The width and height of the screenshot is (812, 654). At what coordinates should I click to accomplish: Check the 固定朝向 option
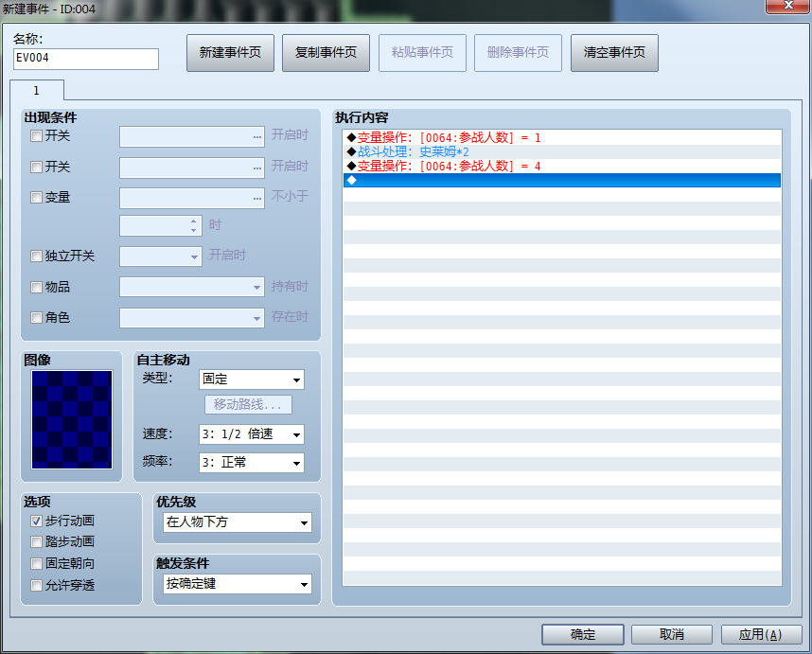click(36, 563)
